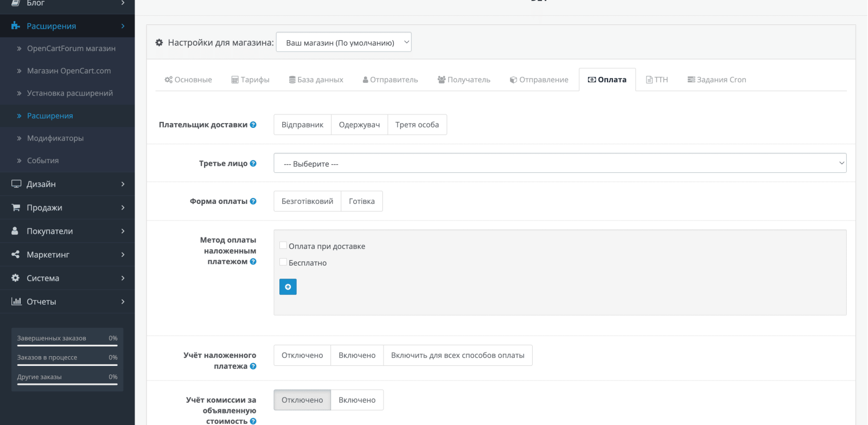Click the Завершенных заказов progress bar
The image size is (868, 425).
(67, 345)
